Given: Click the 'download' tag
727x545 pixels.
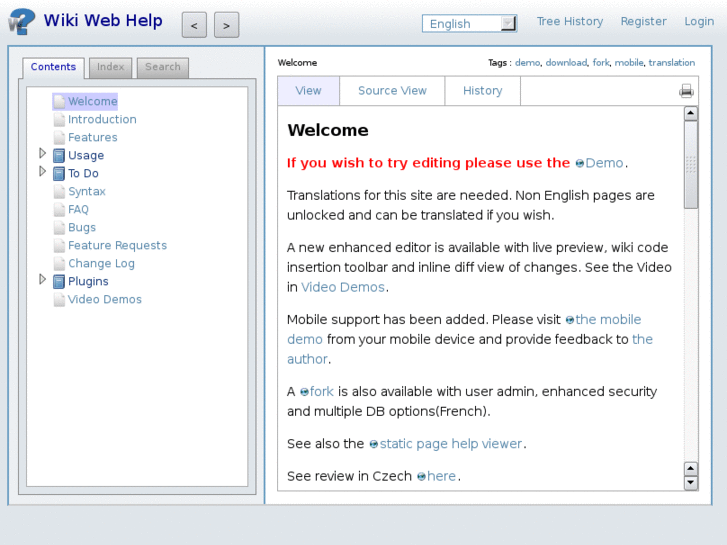Looking at the screenshot, I should [566, 63].
